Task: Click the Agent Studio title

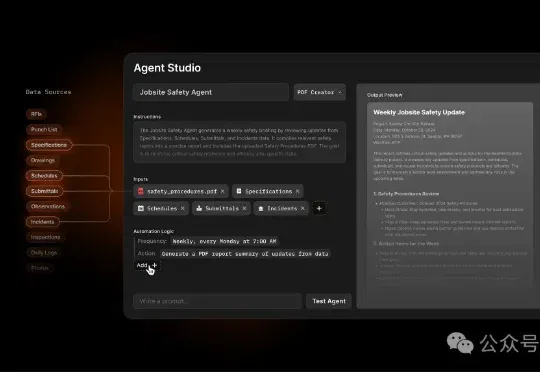Action: click(167, 68)
